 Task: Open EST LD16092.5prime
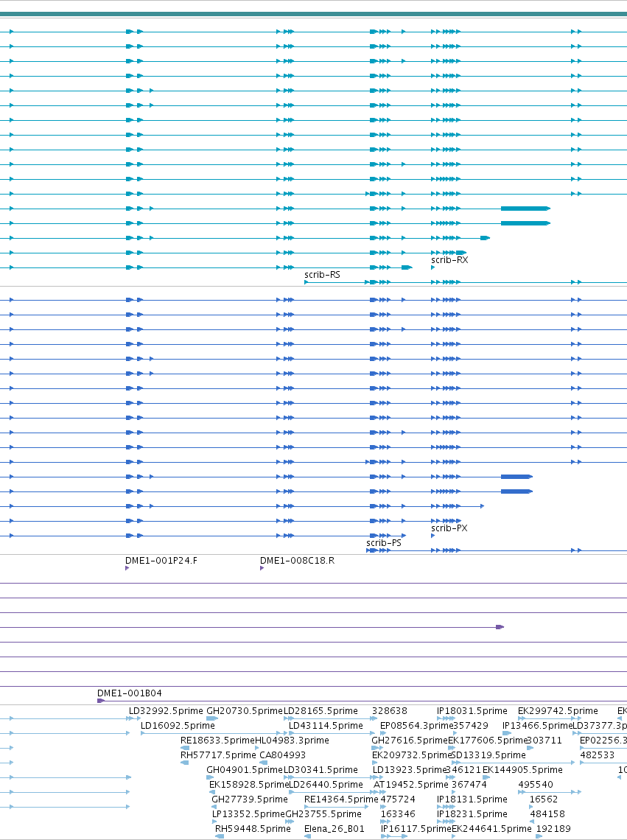coord(178,725)
